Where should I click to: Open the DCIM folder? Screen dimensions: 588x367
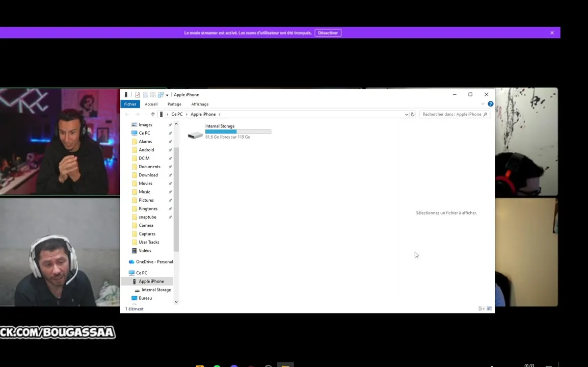point(144,159)
